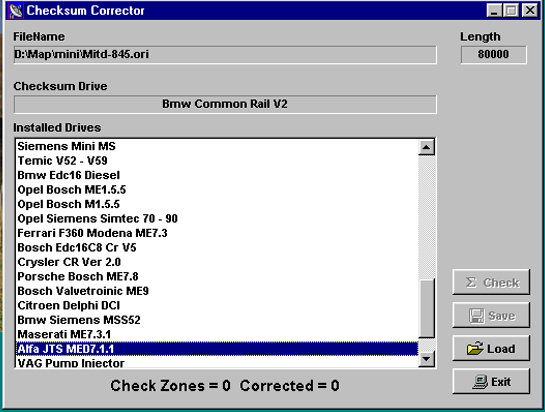The height and width of the screenshot is (412, 545).
Task: Select the highlighted Alfa JTS MED7.1.1 item
Action: (x=218, y=349)
